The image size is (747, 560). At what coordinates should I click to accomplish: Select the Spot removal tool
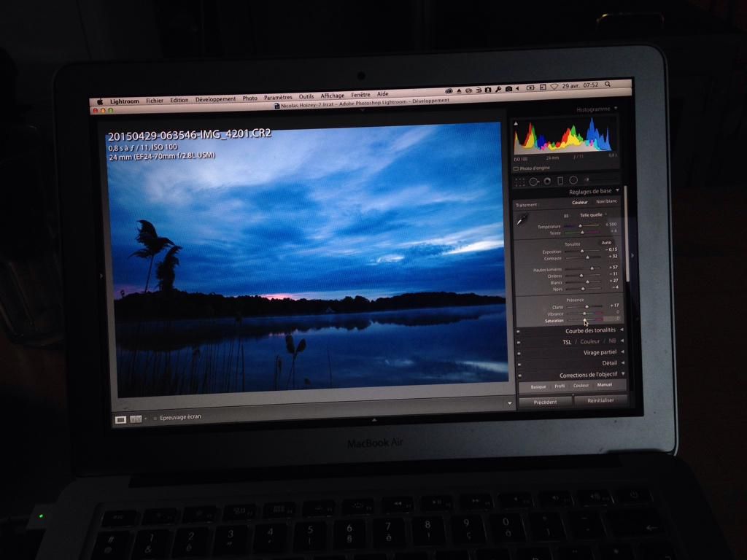click(533, 181)
